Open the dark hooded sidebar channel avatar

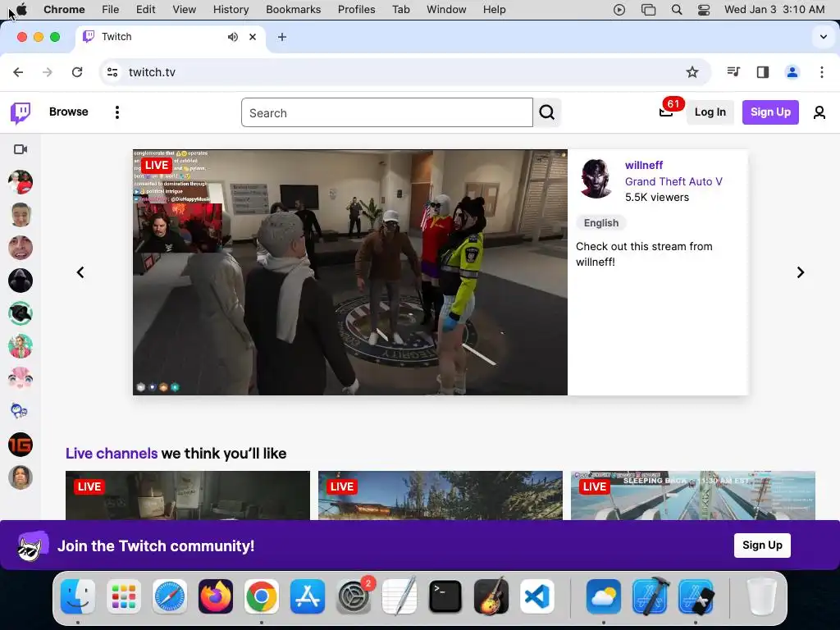pyautogui.click(x=21, y=281)
